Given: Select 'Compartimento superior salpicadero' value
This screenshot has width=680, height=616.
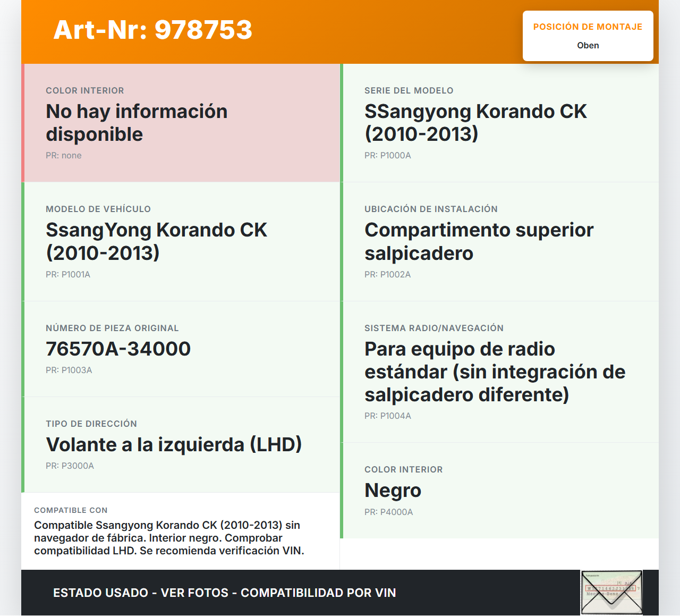Looking at the screenshot, I should (479, 241).
